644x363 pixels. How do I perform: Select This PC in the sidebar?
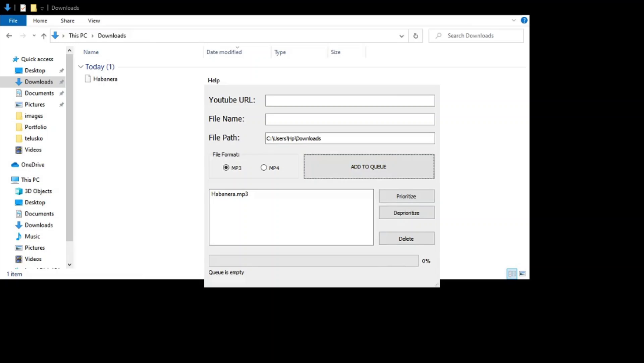pyautogui.click(x=30, y=180)
